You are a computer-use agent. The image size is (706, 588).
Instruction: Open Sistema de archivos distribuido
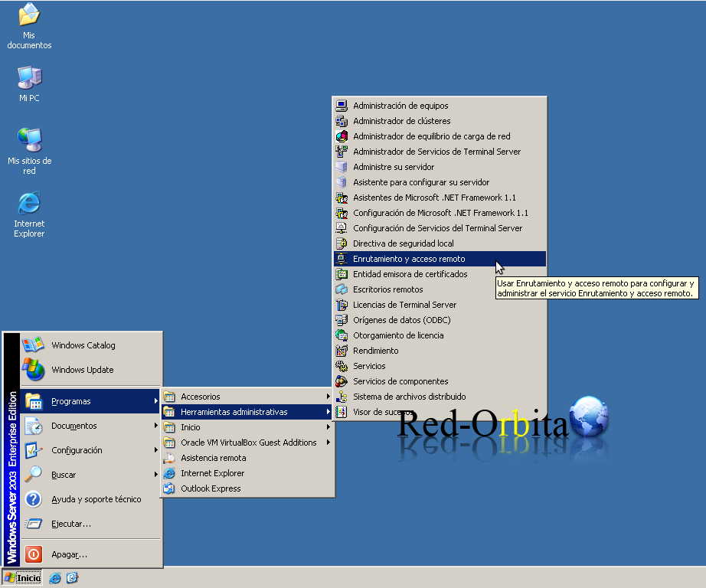pyautogui.click(x=440, y=397)
